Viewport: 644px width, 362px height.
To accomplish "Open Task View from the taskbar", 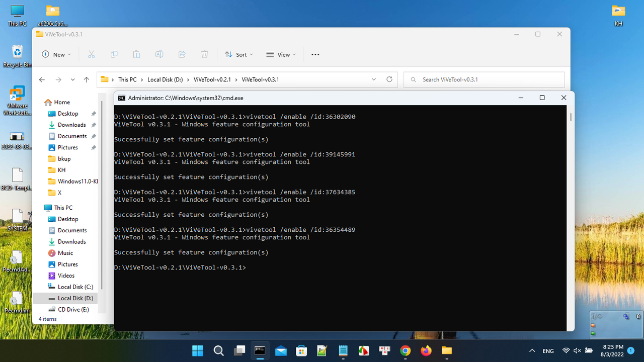I will pyautogui.click(x=239, y=350).
